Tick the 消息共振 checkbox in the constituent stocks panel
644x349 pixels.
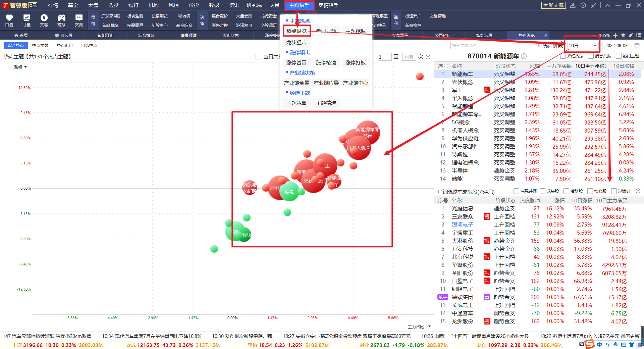[x=517, y=191]
